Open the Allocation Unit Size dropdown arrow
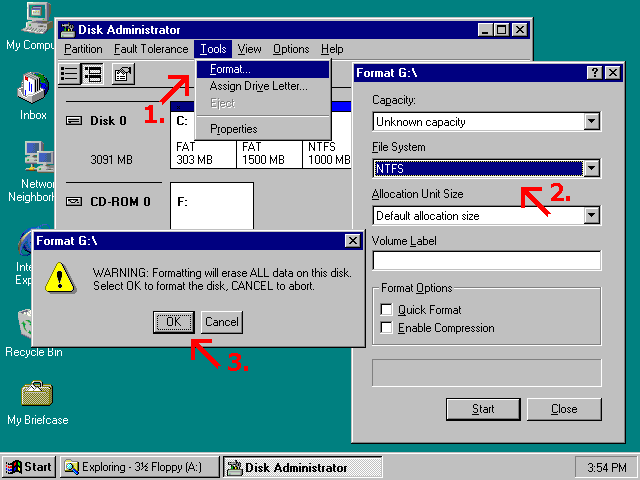640x480 pixels. 591,215
